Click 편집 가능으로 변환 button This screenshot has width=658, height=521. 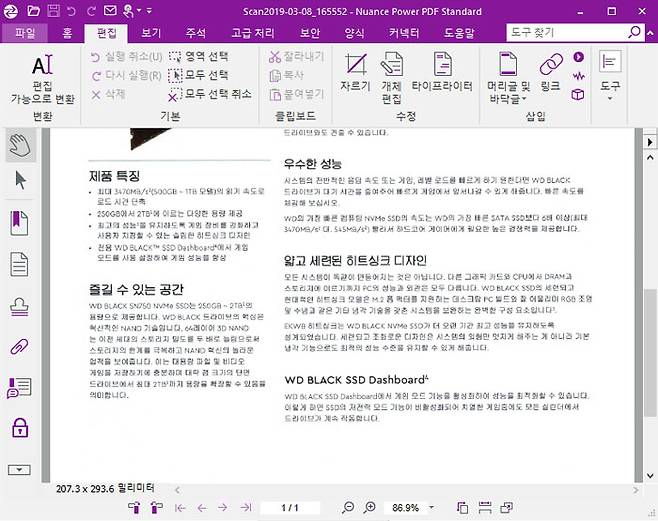(x=42, y=79)
